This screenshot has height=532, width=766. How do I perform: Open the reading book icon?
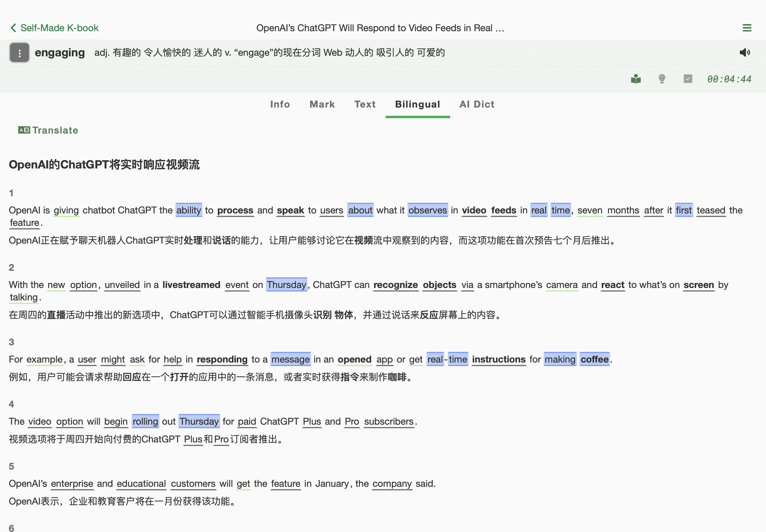coord(636,79)
